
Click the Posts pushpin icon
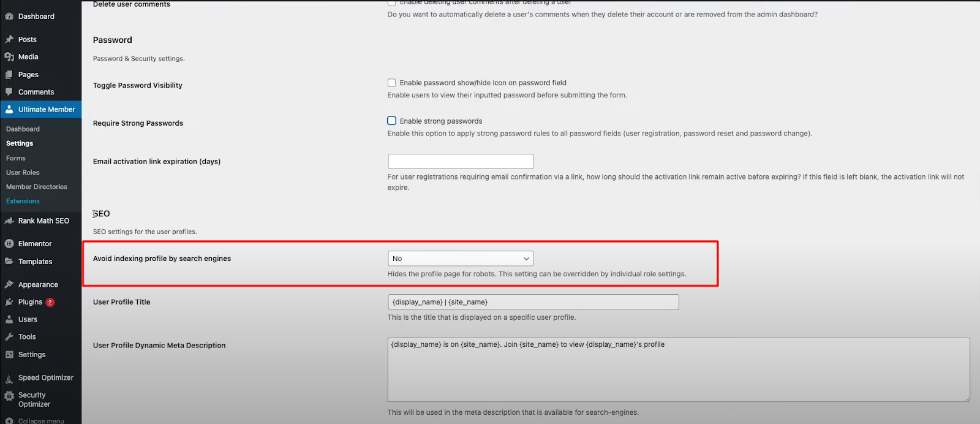pyautogui.click(x=9, y=39)
